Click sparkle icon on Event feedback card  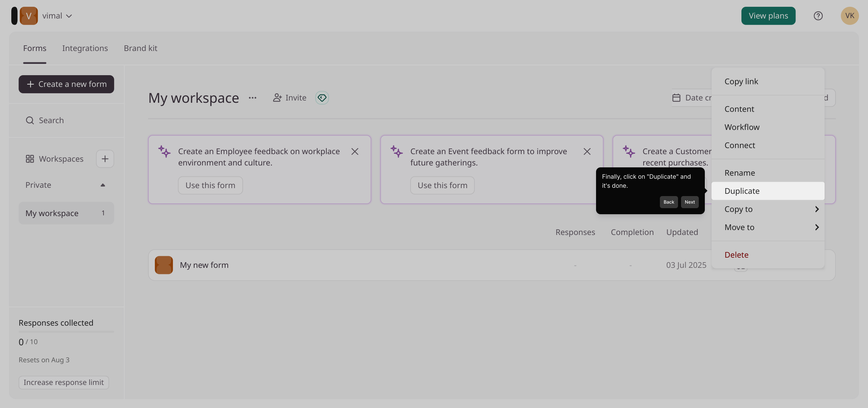[x=397, y=151]
